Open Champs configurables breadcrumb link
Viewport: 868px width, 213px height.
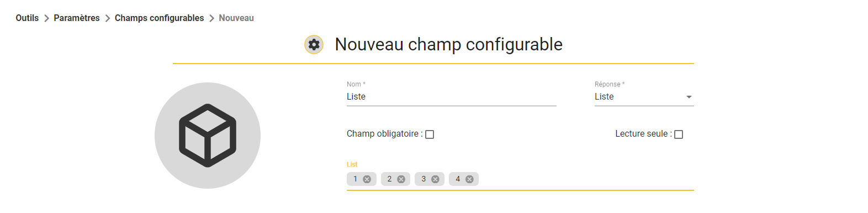pos(159,18)
